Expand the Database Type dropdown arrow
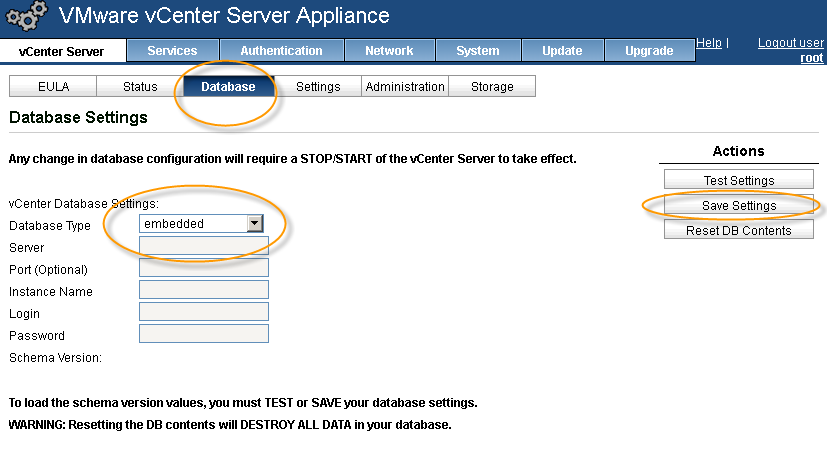Viewport: 827px width, 467px height. 255,223
